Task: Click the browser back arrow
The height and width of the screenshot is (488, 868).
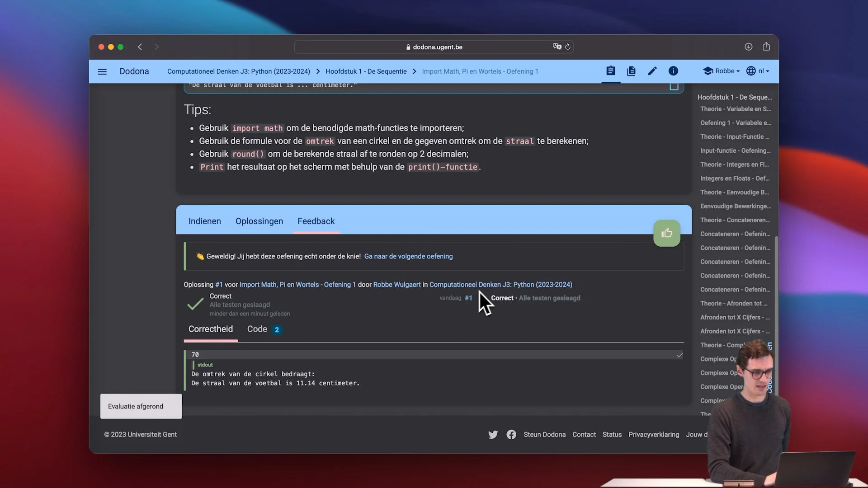Action: click(140, 47)
